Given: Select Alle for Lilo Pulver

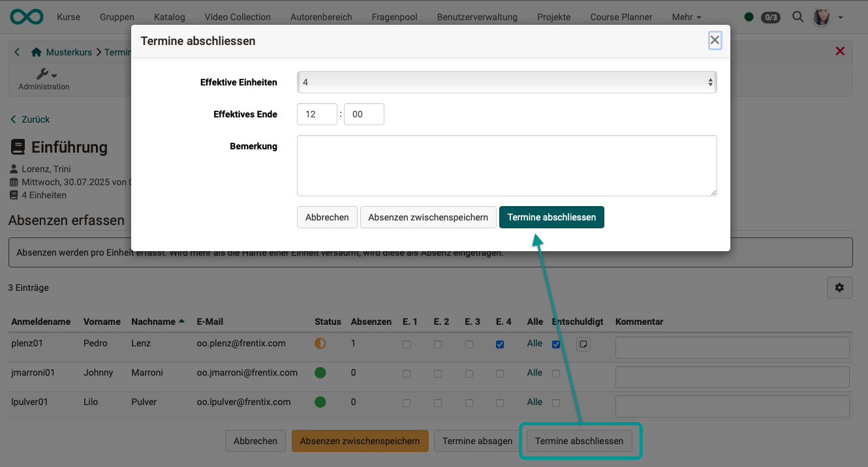Looking at the screenshot, I should tap(535, 402).
